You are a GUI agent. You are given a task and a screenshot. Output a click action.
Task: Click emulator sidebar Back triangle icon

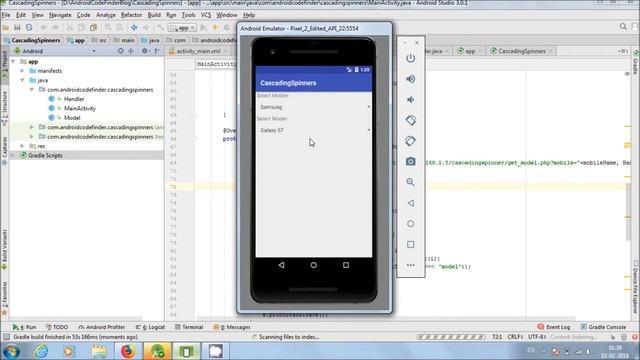pyautogui.click(x=411, y=203)
